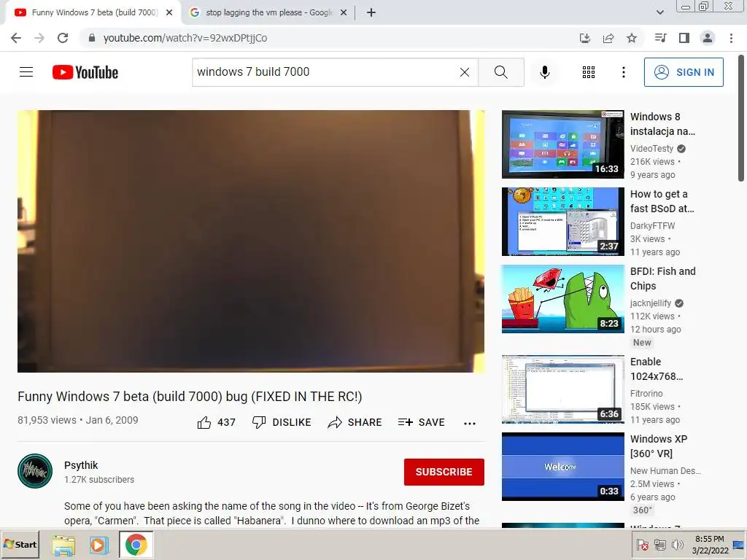Switch to the Google search tab
747x560 pixels.
click(269, 12)
